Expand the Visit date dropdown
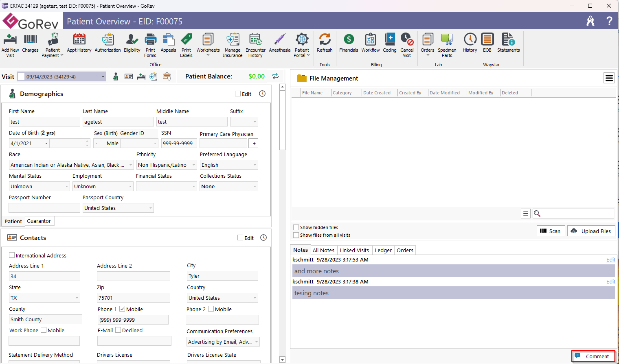The image size is (619, 364). click(x=103, y=76)
